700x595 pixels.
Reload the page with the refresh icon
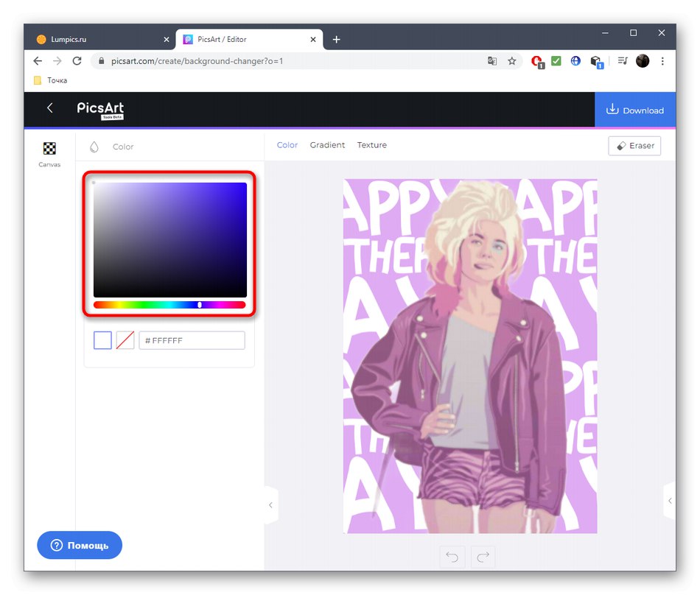coord(77,61)
